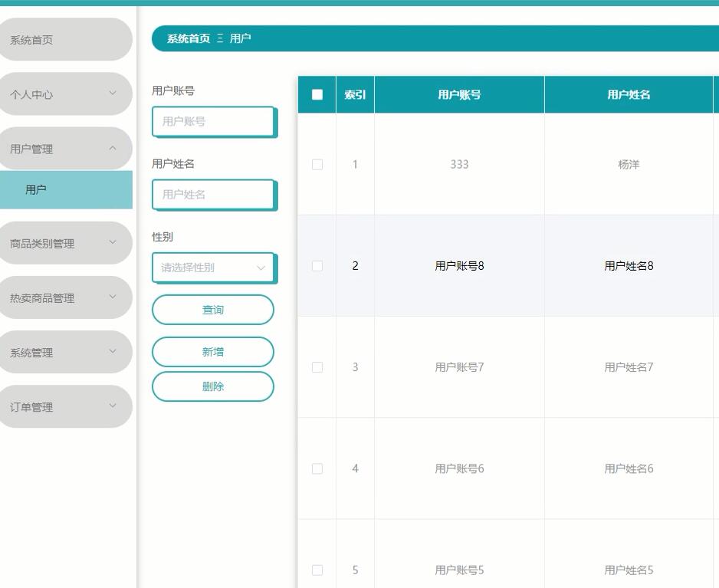Click the 删除 button
Screen dimensions: 719x588
click(213, 386)
